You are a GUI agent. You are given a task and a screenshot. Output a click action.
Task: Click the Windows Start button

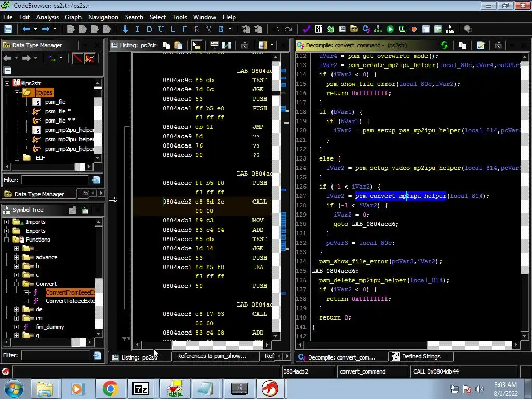(x=14, y=389)
